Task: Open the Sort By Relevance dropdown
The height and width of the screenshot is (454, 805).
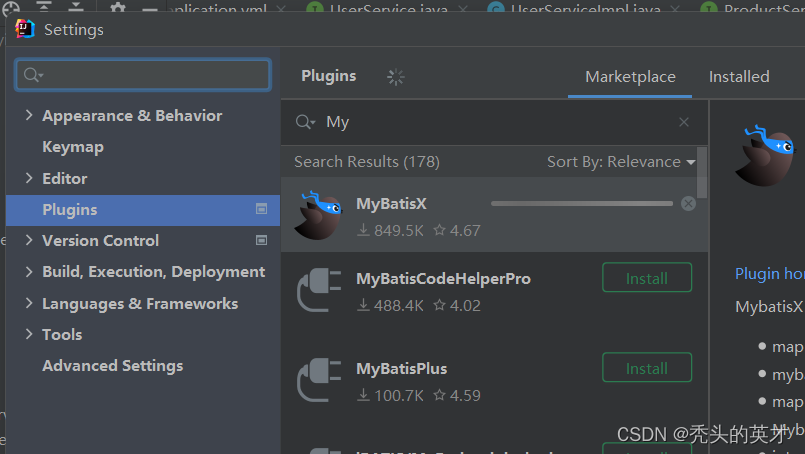Action: (621, 162)
